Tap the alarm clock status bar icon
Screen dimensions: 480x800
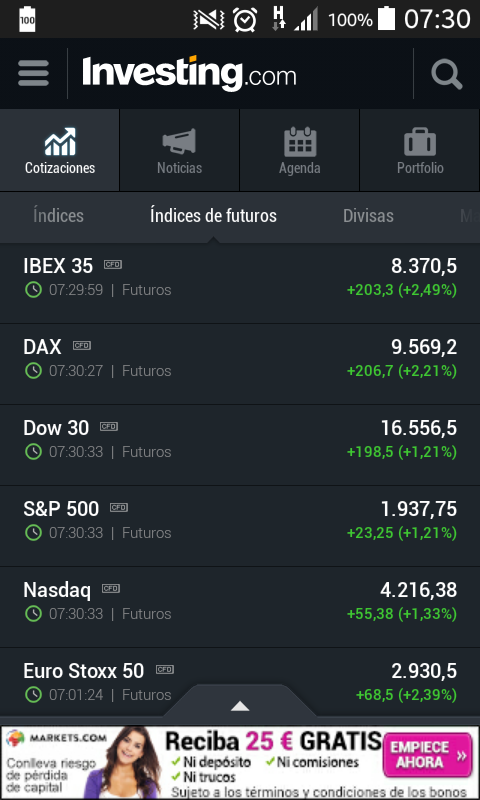pos(245,19)
